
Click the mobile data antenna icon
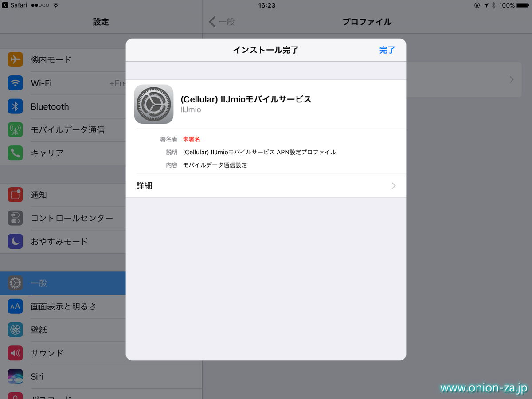(x=15, y=130)
